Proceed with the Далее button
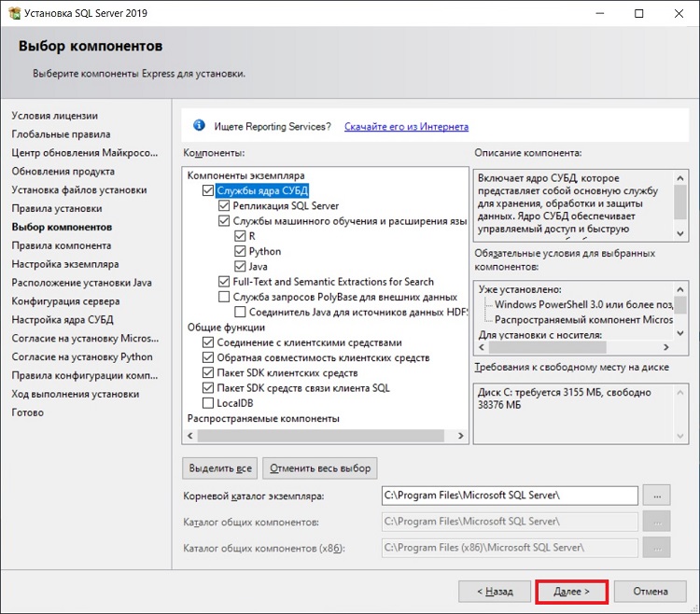700x614 pixels. pyautogui.click(x=571, y=592)
